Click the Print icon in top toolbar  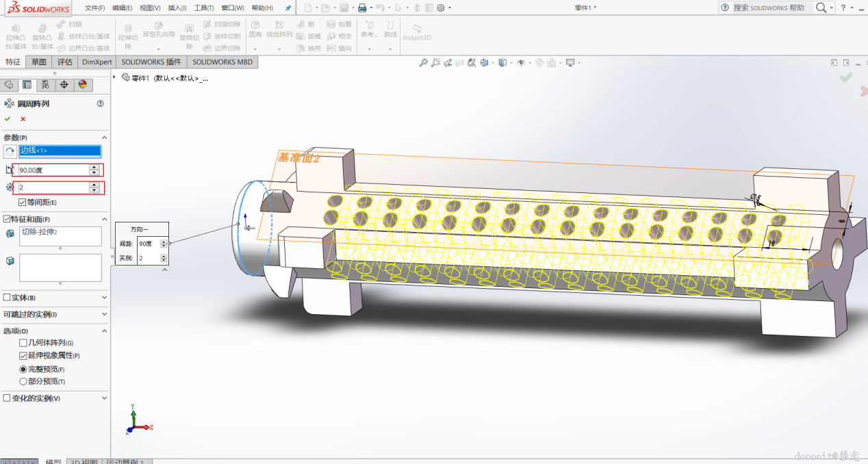pyautogui.click(x=362, y=8)
